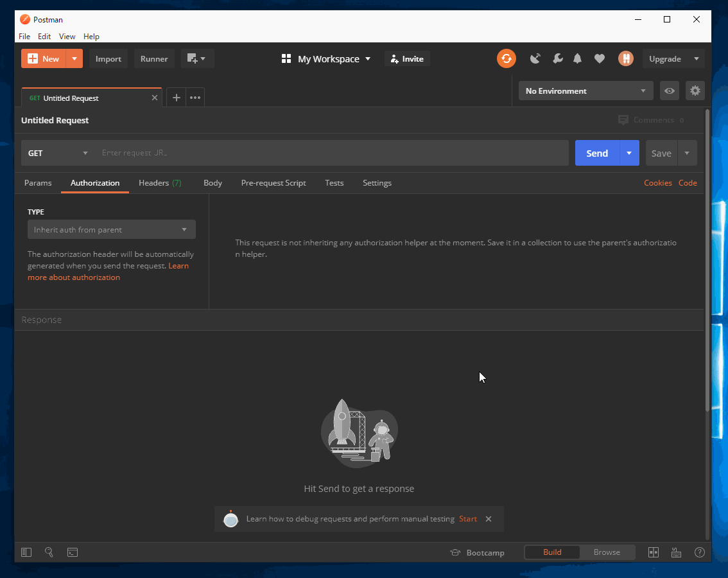Viewport: 728px width, 578px height.
Task: Open the notifications bell icon
Action: (x=577, y=58)
